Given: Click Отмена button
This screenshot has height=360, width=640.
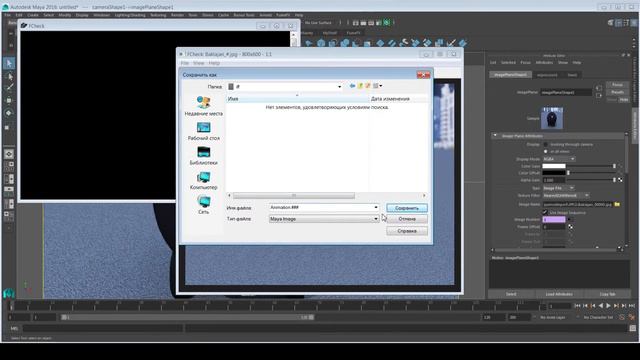Looking at the screenshot, I should click(x=407, y=219).
